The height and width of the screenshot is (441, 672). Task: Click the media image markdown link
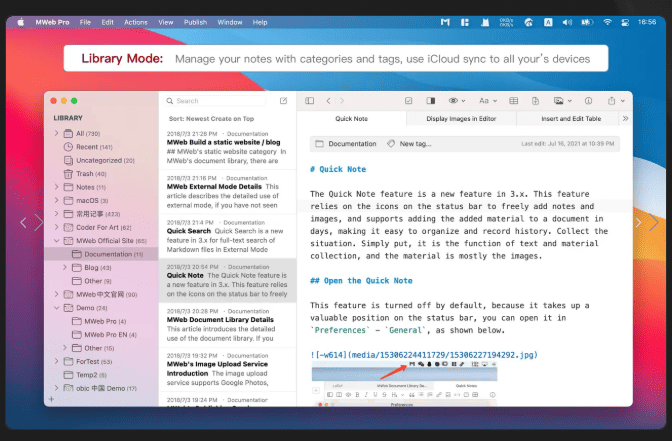point(423,355)
